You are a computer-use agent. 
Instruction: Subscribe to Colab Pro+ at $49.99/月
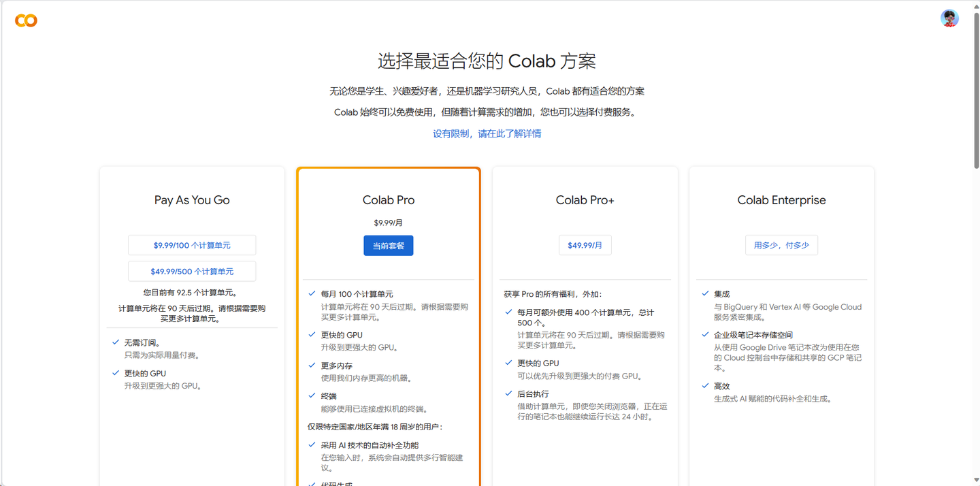585,245
